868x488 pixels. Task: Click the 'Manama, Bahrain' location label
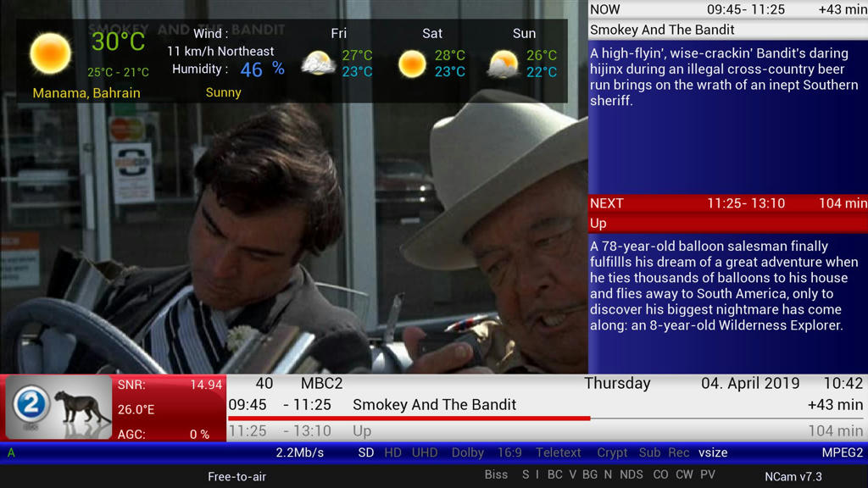coord(86,93)
